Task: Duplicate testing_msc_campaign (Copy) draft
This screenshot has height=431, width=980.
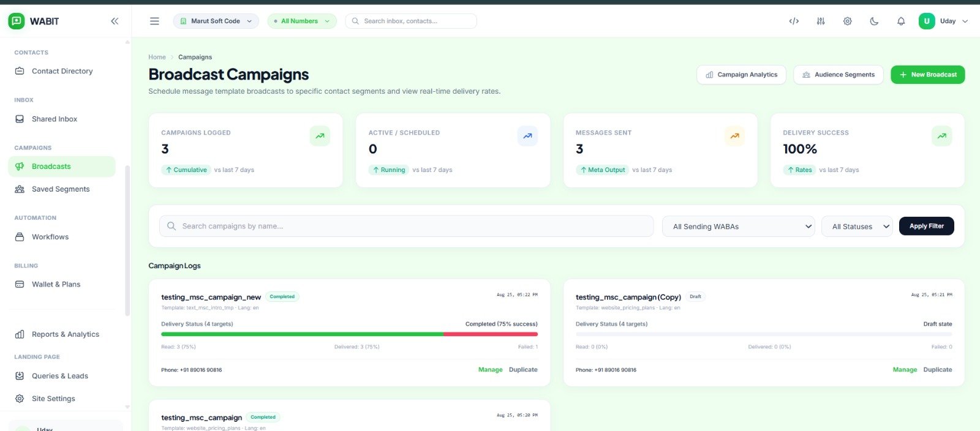Action: click(x=938, y=370)
